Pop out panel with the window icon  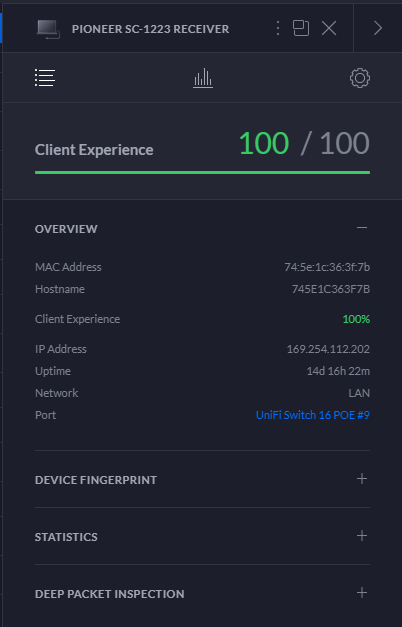point(301,28)
